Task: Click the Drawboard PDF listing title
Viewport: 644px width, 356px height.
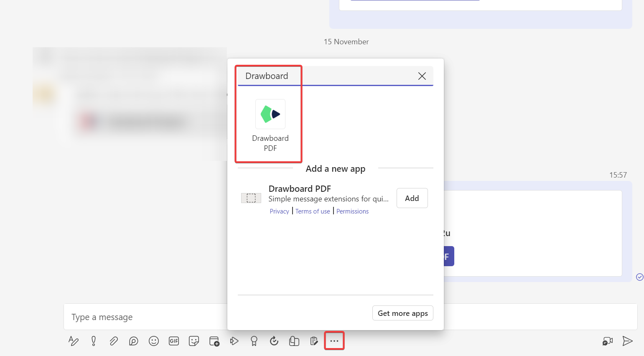Action: tap(300, 189)
